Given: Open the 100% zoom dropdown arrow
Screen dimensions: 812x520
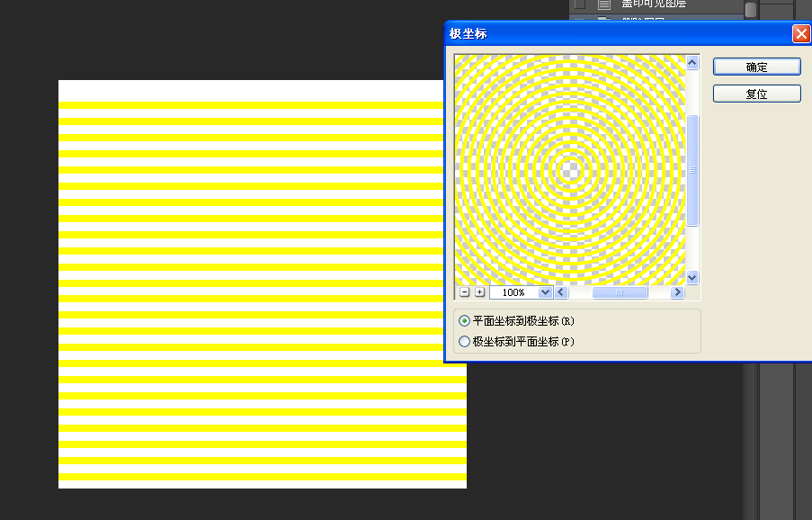Looking at the screenshot, I should click(545, 292).
